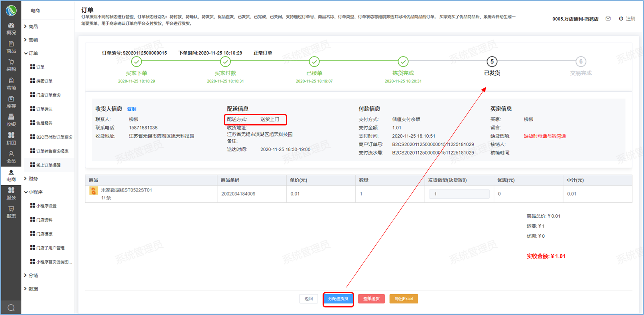Expand the 分销 group

tap(31, 276)
